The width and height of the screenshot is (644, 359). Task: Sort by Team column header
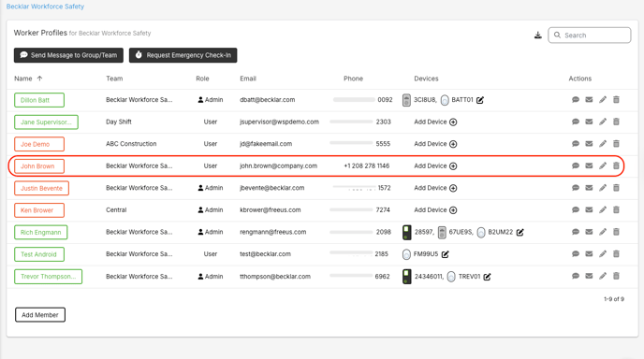tap(114, 79)
